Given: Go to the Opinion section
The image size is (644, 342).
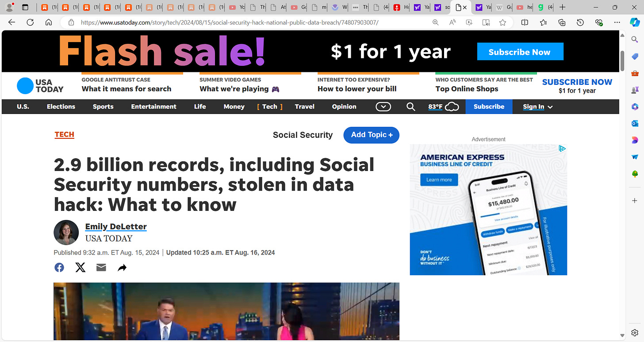Looking at the screenshot, I should [344, 106].
